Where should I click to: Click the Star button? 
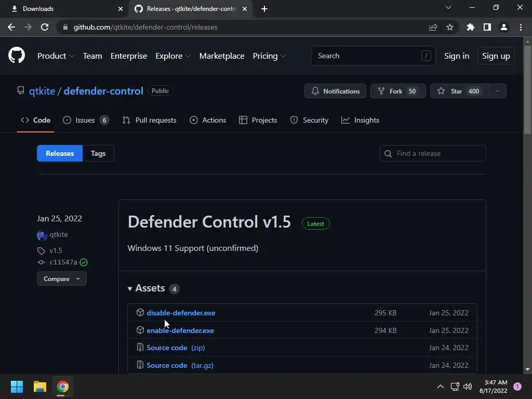pyautogui.click(x=460, y=91)
